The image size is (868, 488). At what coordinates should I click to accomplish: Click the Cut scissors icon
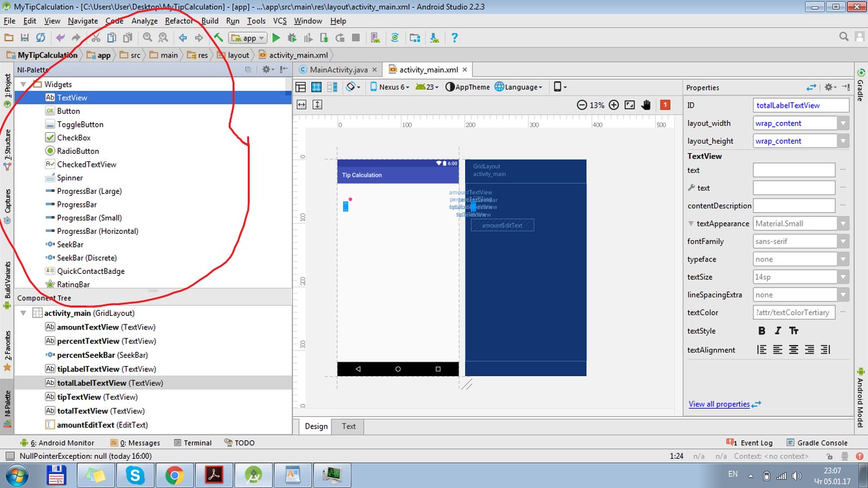tap(95, 38)
